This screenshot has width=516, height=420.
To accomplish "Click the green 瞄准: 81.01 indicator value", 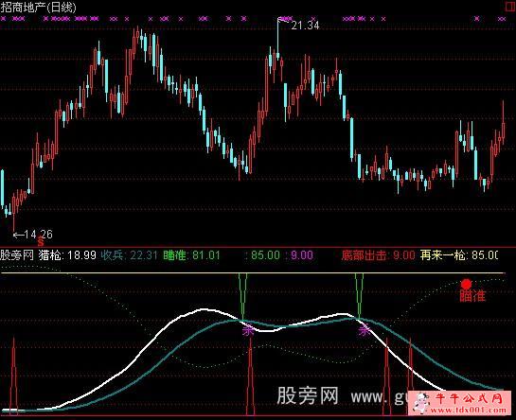I will point(191,254).
